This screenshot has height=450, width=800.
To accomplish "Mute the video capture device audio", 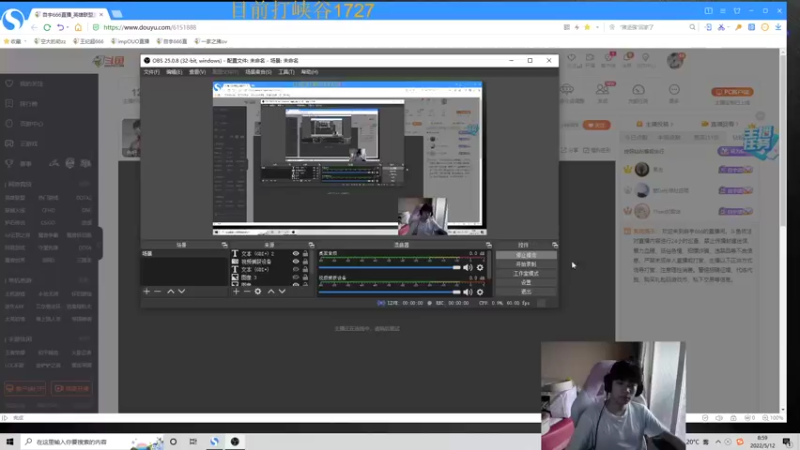I will coord(467,292).
